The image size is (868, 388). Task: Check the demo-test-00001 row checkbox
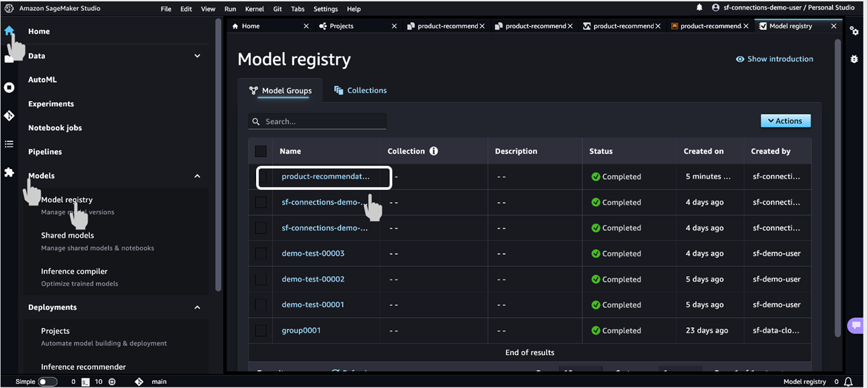click(x=261, y=305)
